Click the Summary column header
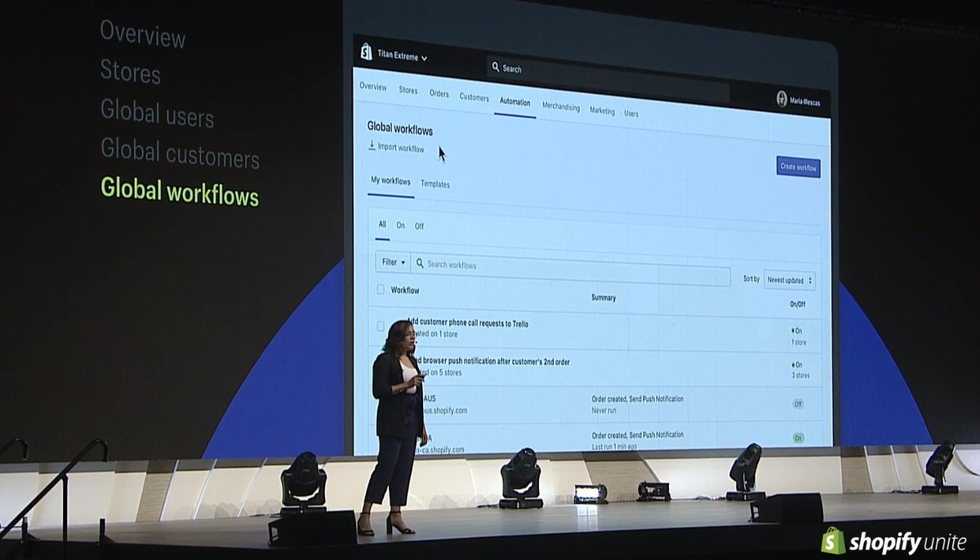The width and height of the screenshot is (980, 560). point(604,298)
